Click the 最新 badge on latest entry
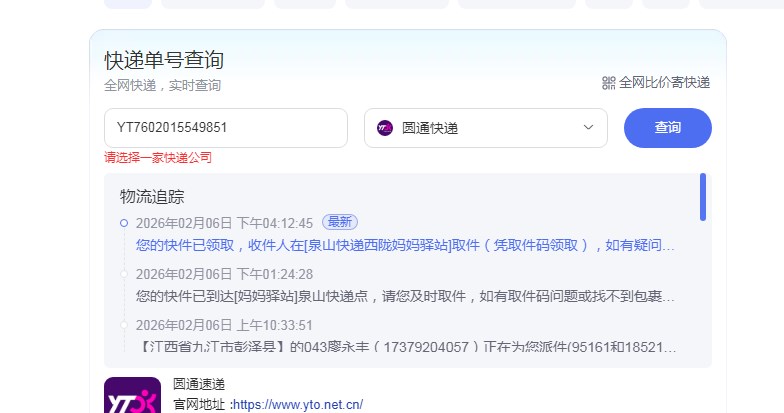The height and width of the screenshot is (413, 784). tap(340, 222)
